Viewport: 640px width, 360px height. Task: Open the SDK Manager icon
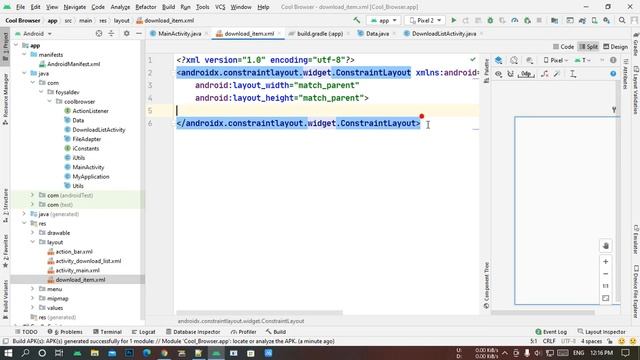pos(607,20)
